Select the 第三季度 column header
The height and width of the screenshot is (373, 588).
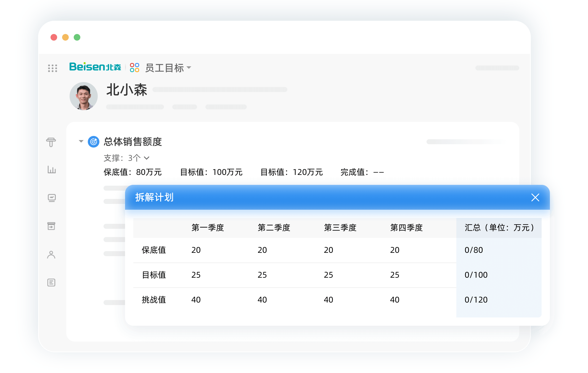click(x=340, y=228)
